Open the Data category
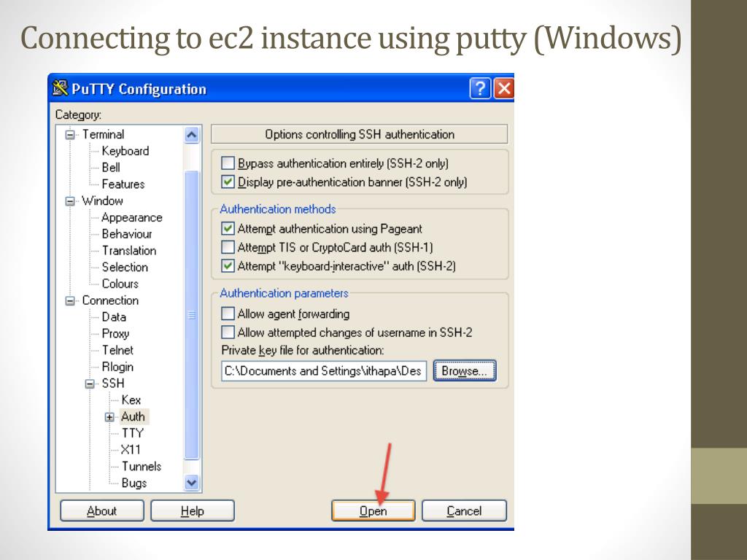 tap(114, 317)
